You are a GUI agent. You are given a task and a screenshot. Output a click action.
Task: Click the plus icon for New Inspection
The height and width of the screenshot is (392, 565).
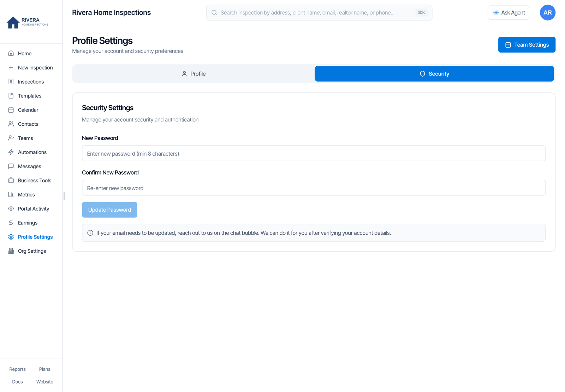point(11,67)
